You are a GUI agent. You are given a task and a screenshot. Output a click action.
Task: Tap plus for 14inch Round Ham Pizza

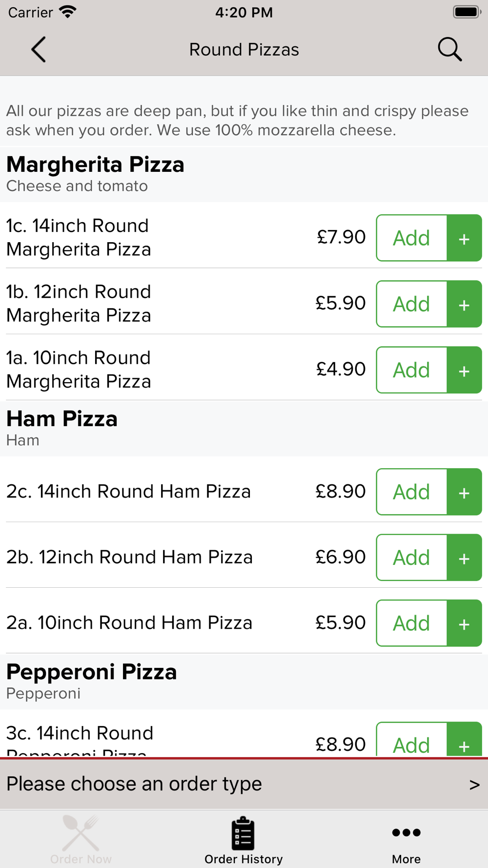click(464, 492)
